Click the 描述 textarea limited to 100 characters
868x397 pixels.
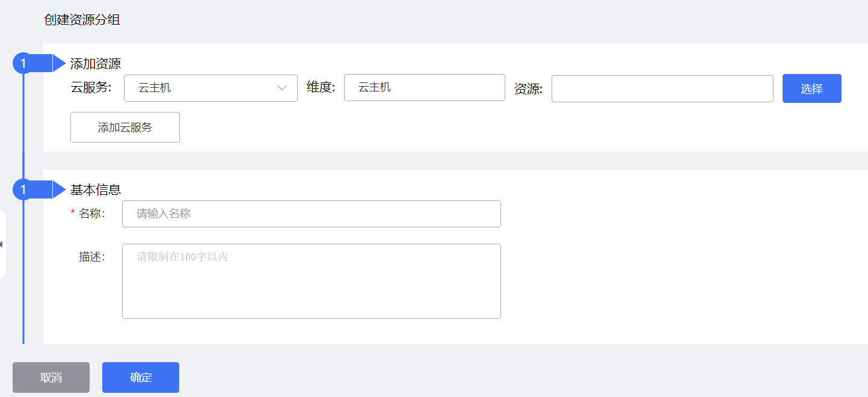pyautogui.click(x=311, y=281)
